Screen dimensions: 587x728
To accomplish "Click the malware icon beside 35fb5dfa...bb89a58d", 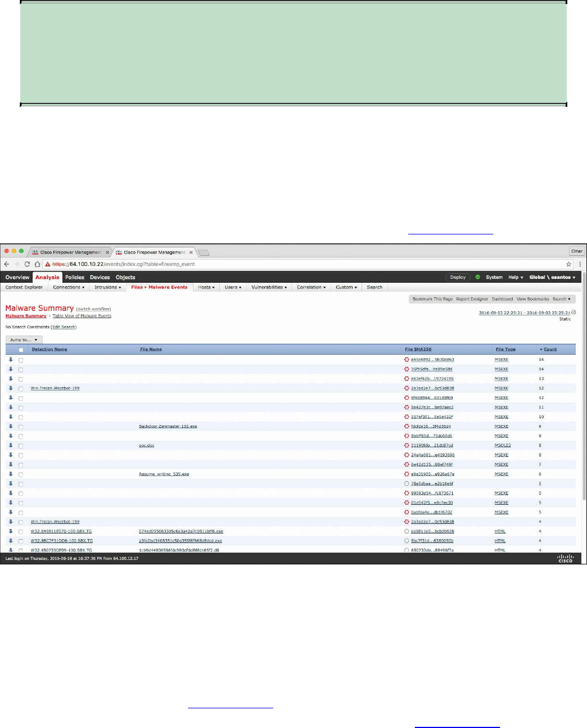I will pyautogui.click(x=407, y=369).
